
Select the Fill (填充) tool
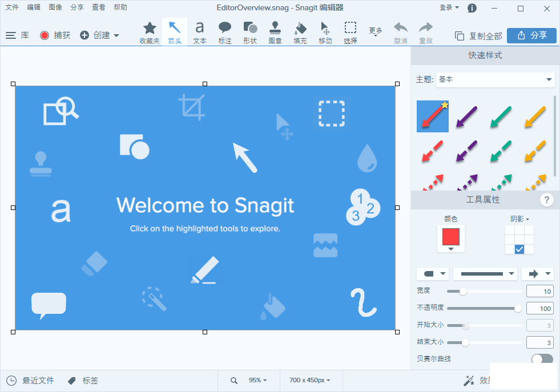300,32
